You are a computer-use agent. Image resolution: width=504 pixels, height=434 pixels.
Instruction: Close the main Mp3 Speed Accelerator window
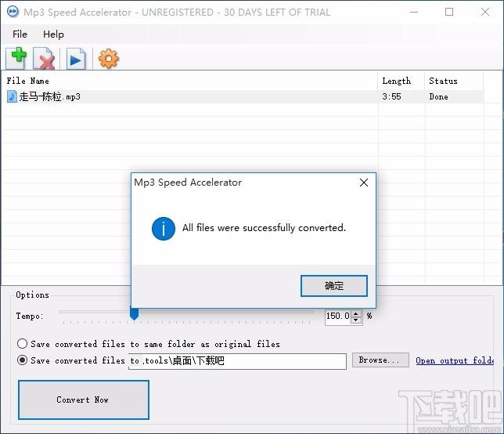tap(485, 12)
